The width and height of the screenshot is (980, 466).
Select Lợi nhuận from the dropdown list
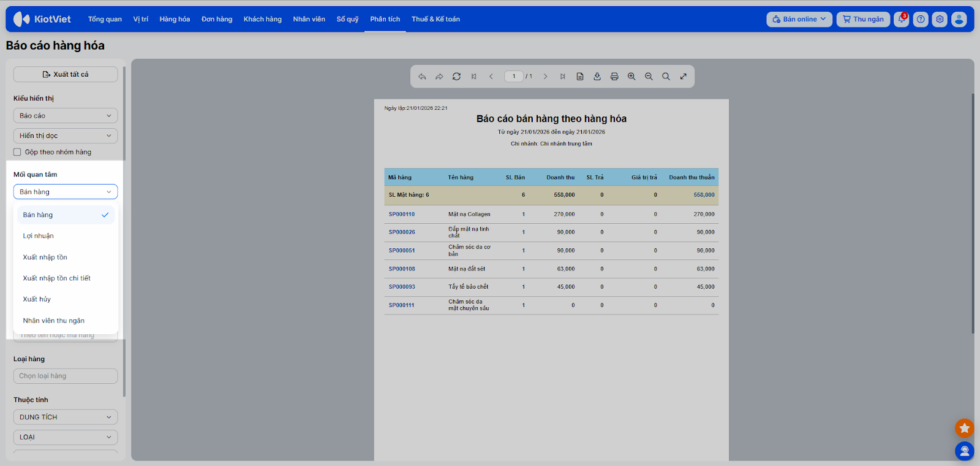[39, 236]
